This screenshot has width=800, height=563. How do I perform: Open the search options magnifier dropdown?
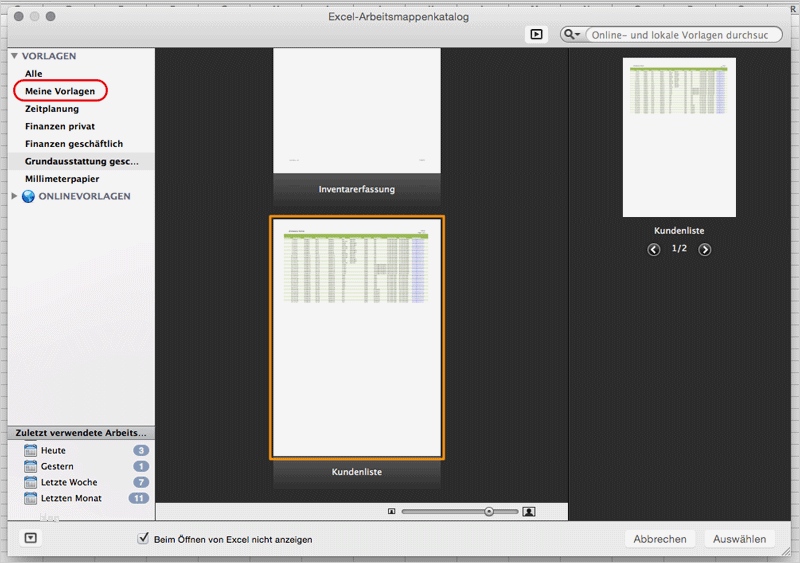(572, 34)
